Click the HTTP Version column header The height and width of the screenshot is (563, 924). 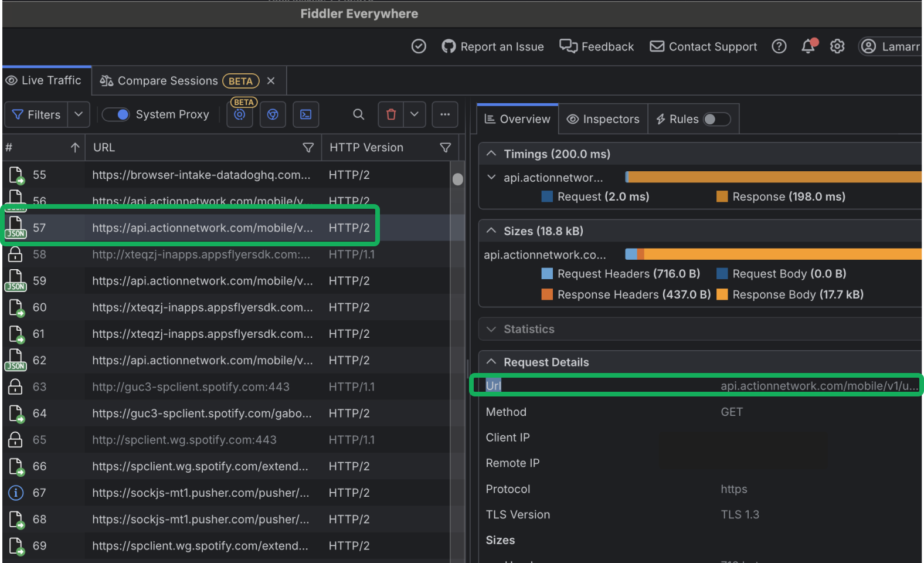point(366,148)
